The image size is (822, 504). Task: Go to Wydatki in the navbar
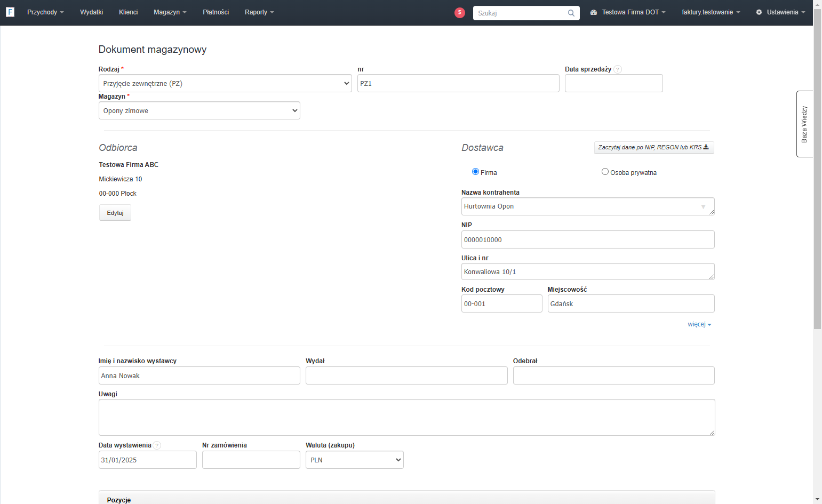pos(92,12)
